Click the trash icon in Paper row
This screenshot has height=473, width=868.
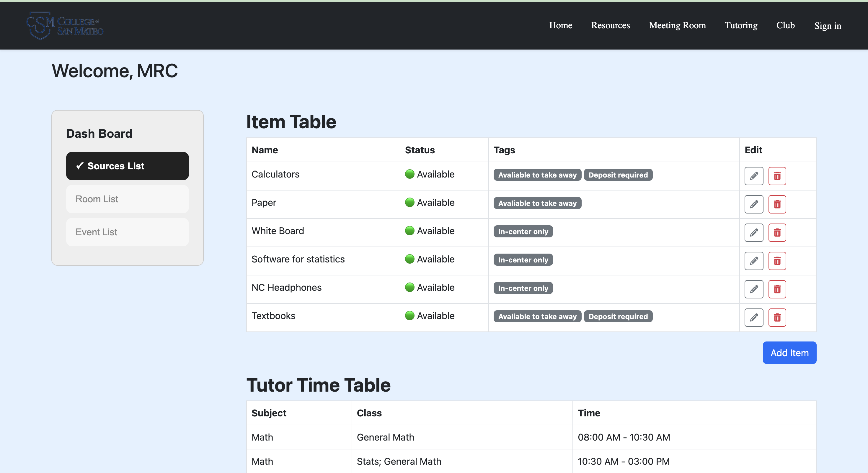click(777, 204)
